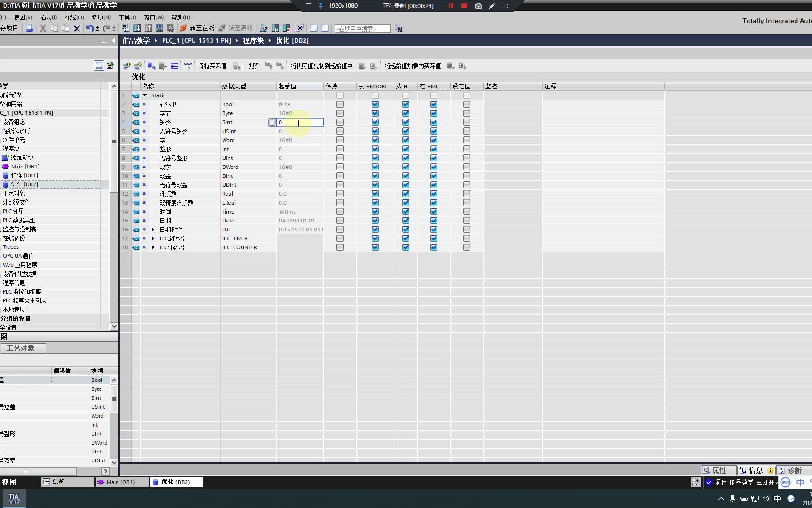Open the 帮助(H) menu
Screen dimensions: 812x508
point(181,17)
